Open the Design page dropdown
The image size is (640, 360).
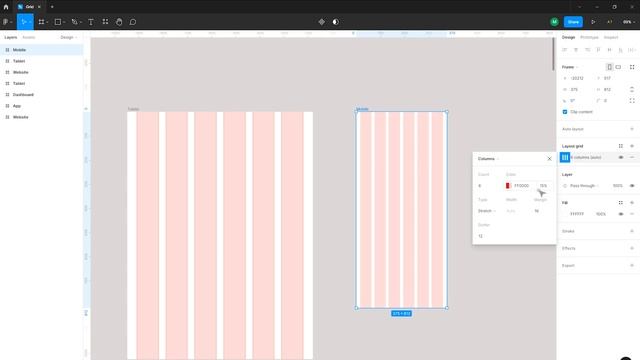pos(69,37)
